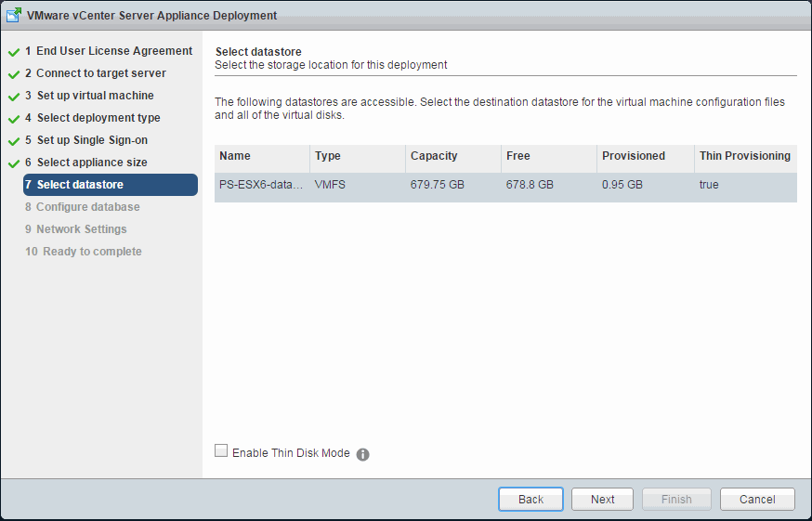Click the Free column header
Viewport: 812px width, 521px height.
point(548,156)
